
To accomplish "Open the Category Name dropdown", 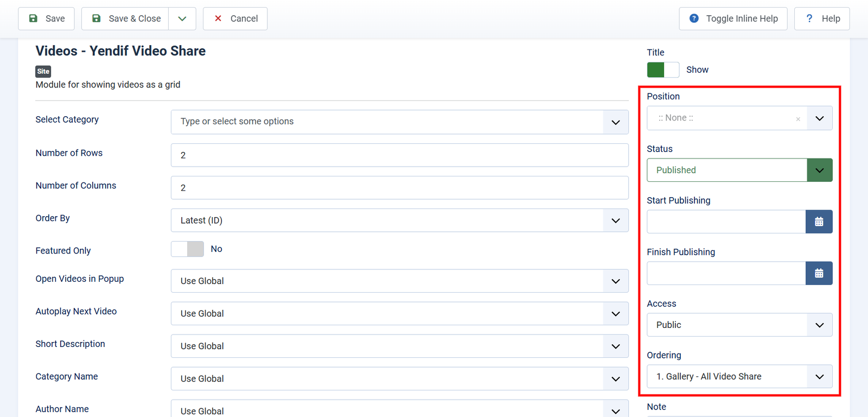I will click(x=400, y=379).
